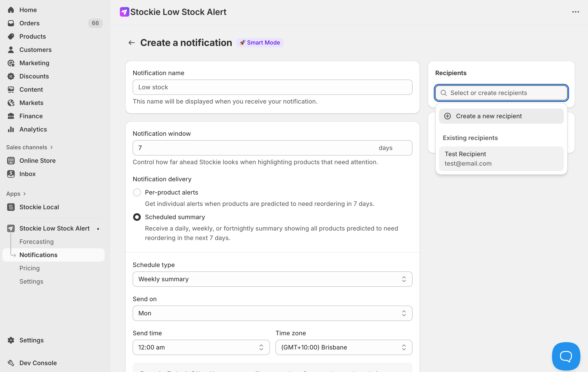Select Scheduled summary radio button
Viewport: 588px width, 372px height.
(x=137, y=217)
